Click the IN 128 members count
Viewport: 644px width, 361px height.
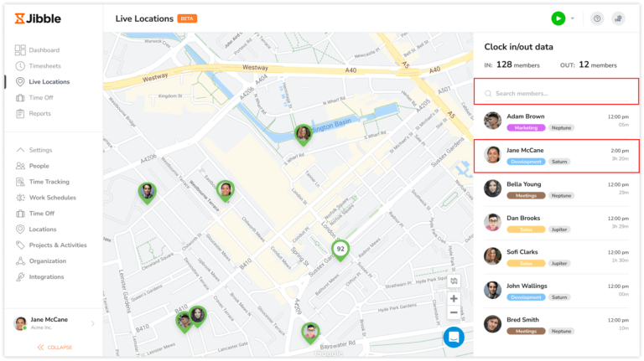tap(512, 64)
